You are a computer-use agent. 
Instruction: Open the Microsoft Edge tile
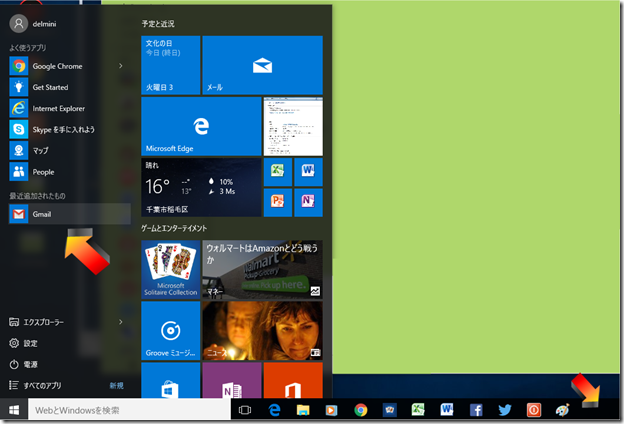coord(201,126)
